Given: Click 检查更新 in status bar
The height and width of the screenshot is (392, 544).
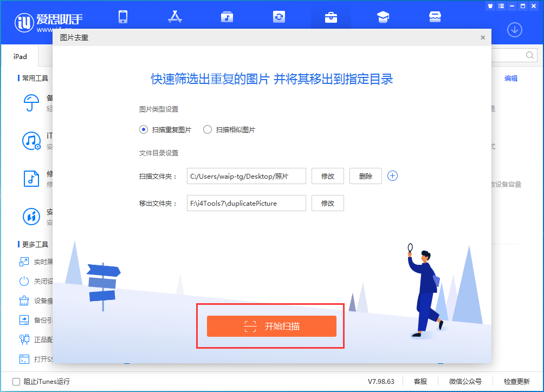Looking at the screenshot, I should click(516, 382).
